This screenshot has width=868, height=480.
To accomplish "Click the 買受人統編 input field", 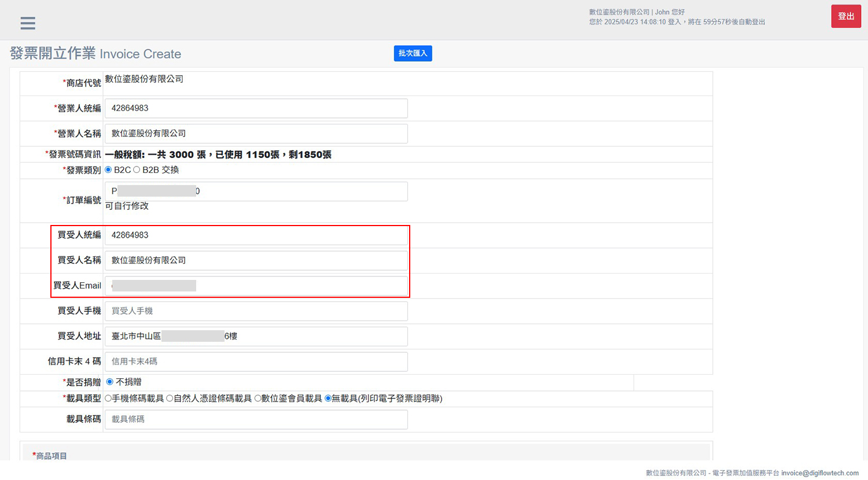I will [x=256, y=235].
